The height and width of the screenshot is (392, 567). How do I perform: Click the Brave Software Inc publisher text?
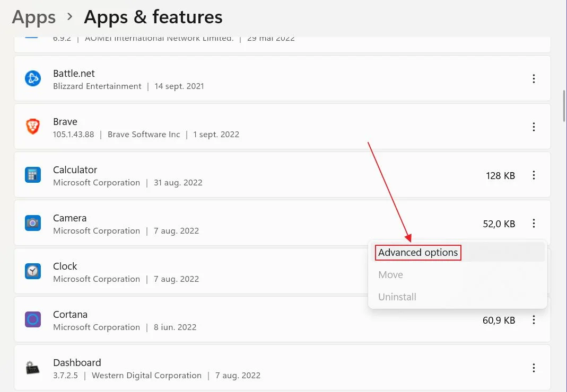(x=144, y=135)
